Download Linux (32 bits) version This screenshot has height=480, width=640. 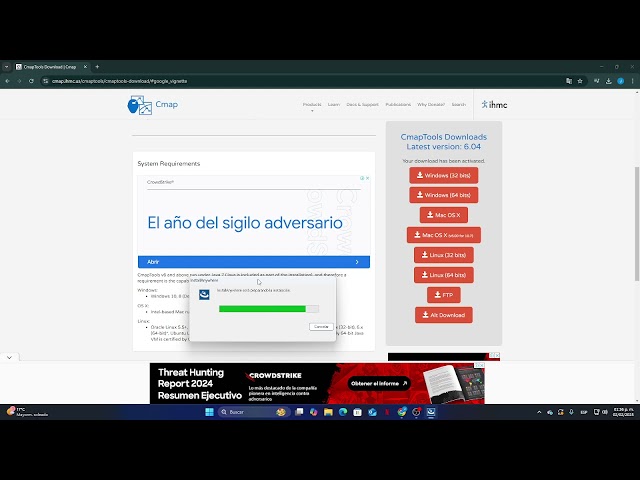point(444,255)
